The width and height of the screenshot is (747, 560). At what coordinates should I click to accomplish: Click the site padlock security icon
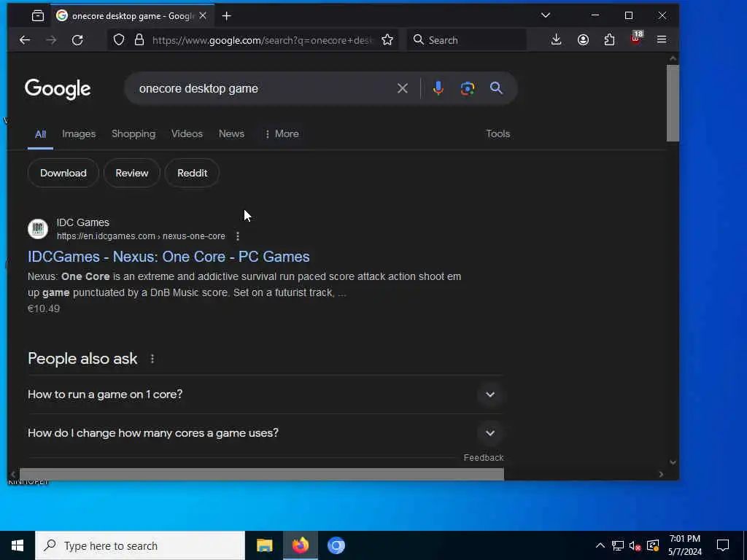pos(139,39)
